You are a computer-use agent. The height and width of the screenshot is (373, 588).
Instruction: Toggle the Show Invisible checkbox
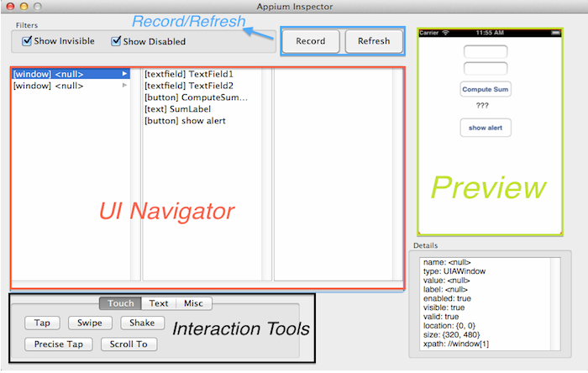click(x=28, y=40)
